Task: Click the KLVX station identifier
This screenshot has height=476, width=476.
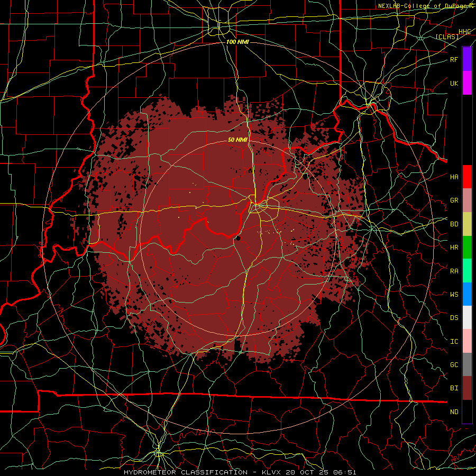Action: [270, 472]
